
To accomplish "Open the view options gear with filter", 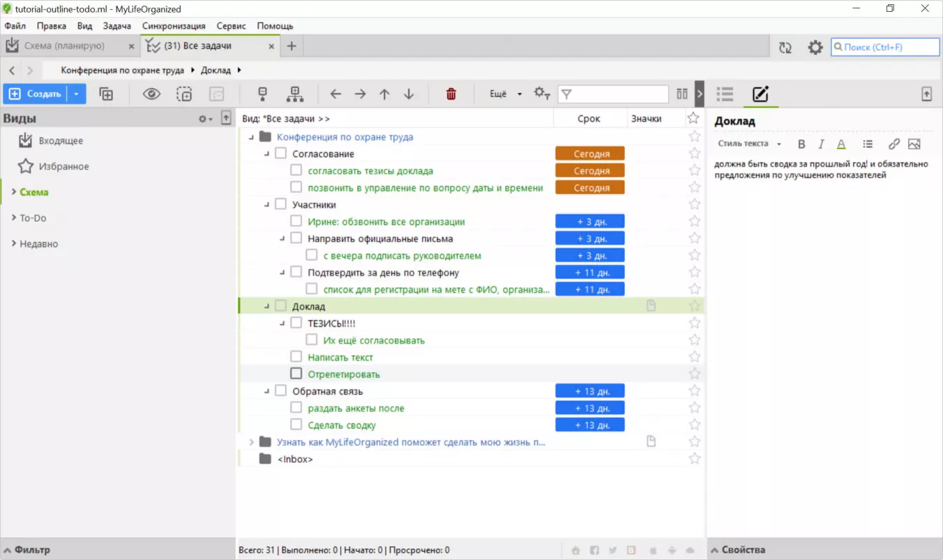I will point(542,93).
